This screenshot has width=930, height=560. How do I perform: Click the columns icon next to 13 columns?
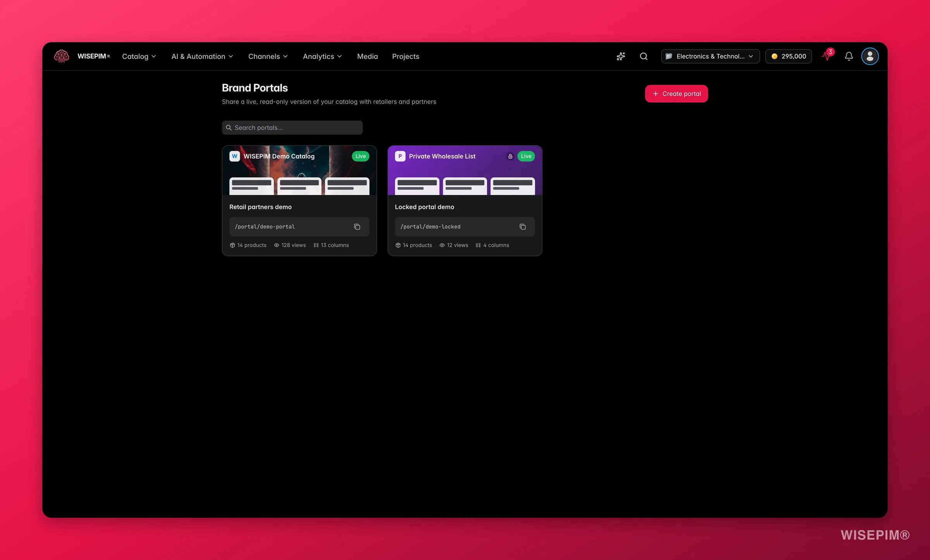pyautogui.click(x=316, y=245)
